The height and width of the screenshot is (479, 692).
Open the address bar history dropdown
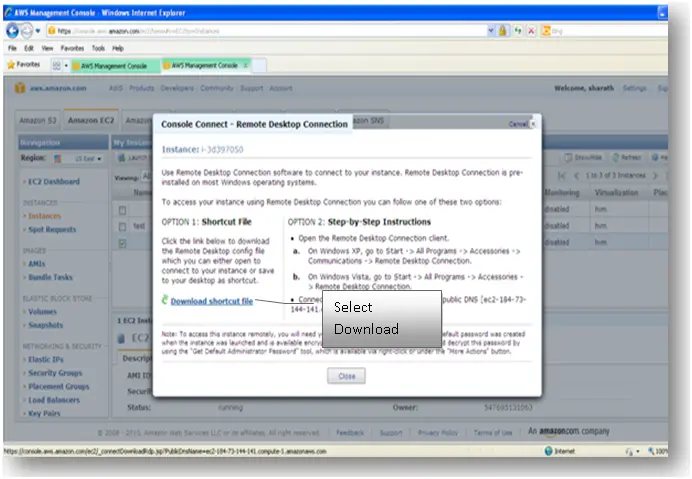[x=491, y=30]
